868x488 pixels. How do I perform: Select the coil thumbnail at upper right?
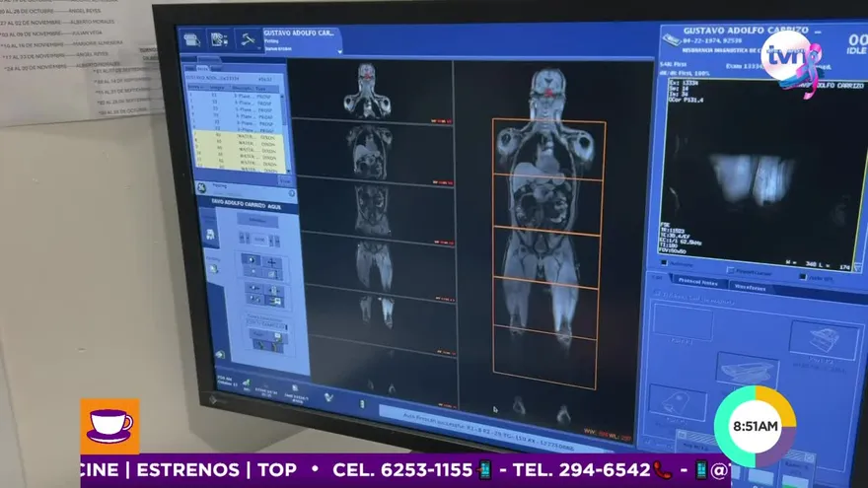tap(824, 340)
